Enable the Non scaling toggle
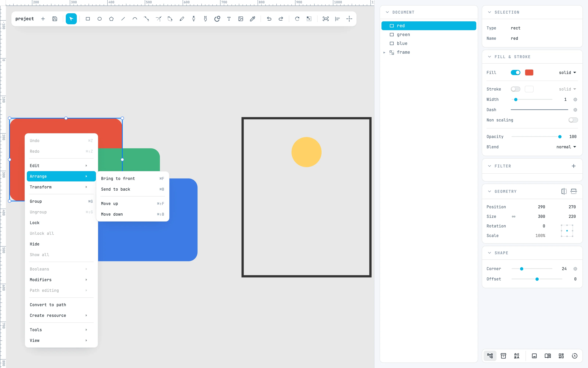 [x=573, y=120]
